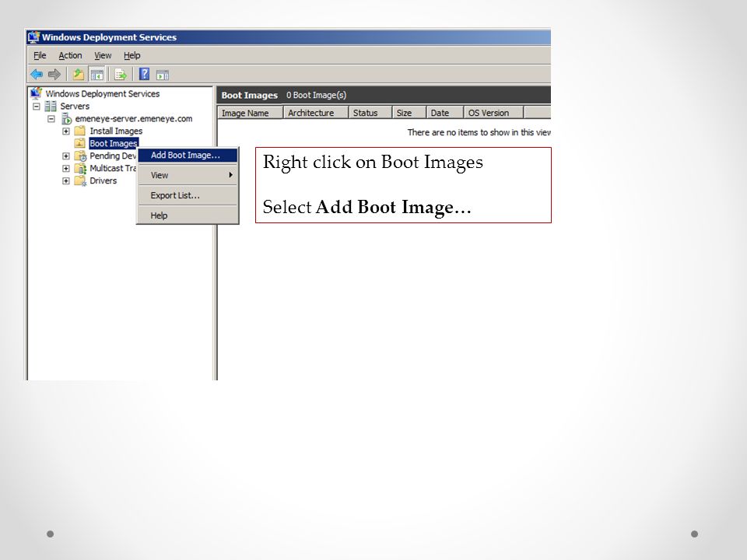Click the Up one level toolbar icon

coord(78,75)
